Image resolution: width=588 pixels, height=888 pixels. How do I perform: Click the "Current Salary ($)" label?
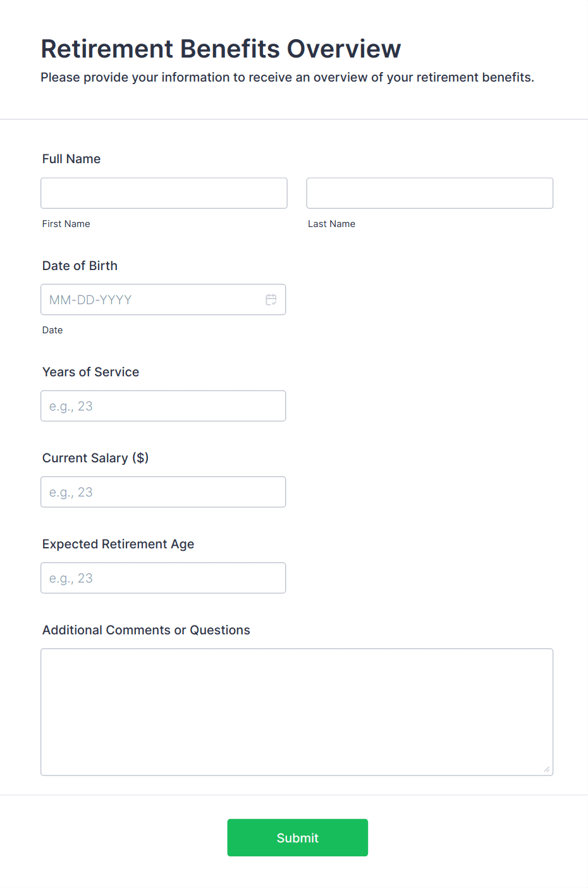coord(95,458)
